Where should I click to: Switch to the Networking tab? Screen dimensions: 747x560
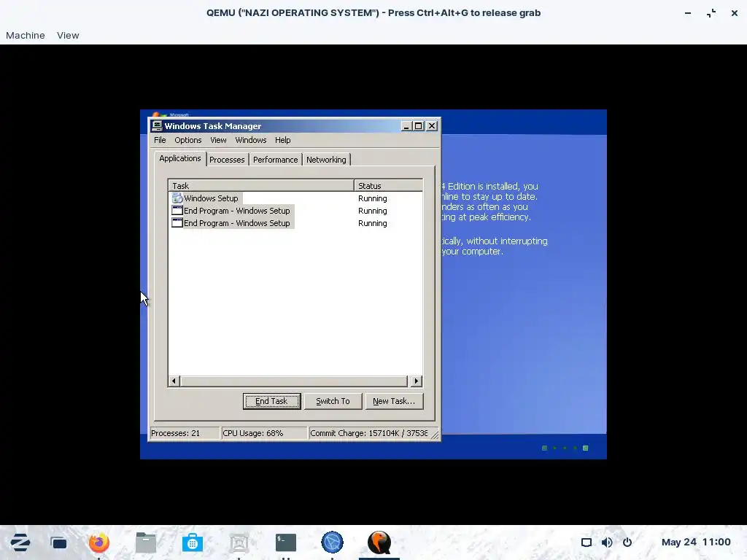click(326, 160)
